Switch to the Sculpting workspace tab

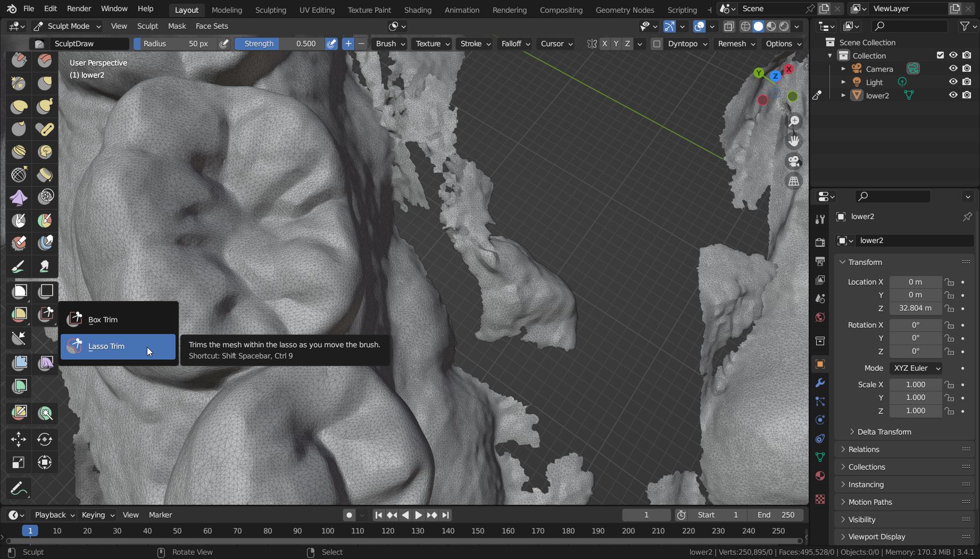pos(270,10)
